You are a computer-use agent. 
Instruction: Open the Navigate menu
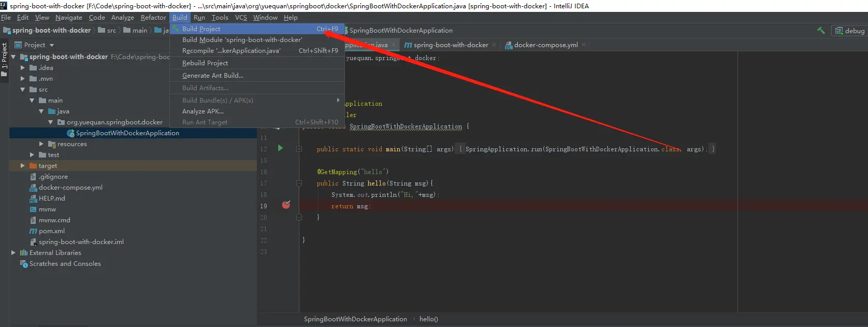[69, 17]
